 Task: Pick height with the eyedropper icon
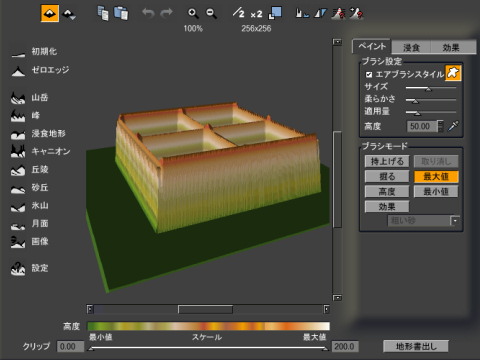(453, 126)
